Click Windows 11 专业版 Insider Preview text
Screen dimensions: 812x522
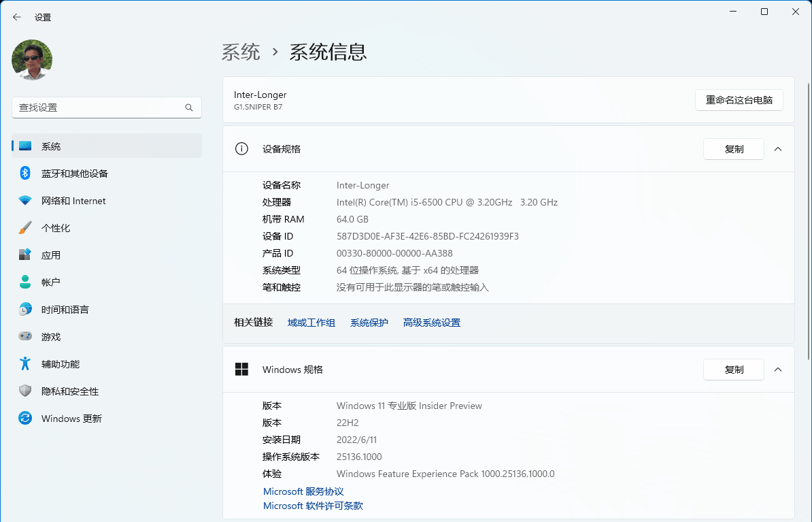[409, 406]
